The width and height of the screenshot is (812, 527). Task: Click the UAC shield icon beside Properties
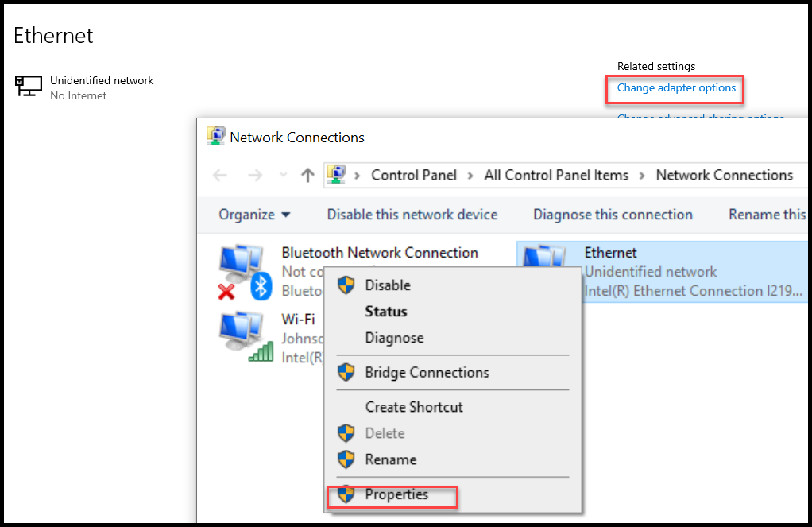point(346,494)
